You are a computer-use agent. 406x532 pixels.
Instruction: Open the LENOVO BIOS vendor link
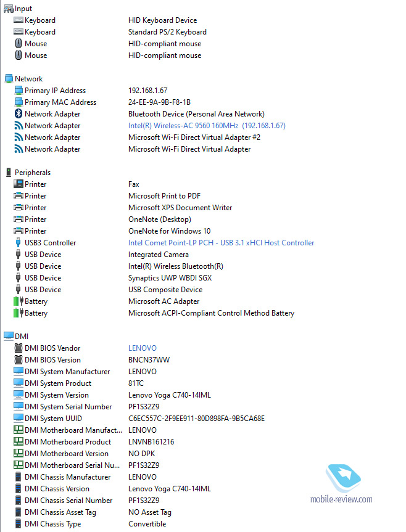pos(143,348)
